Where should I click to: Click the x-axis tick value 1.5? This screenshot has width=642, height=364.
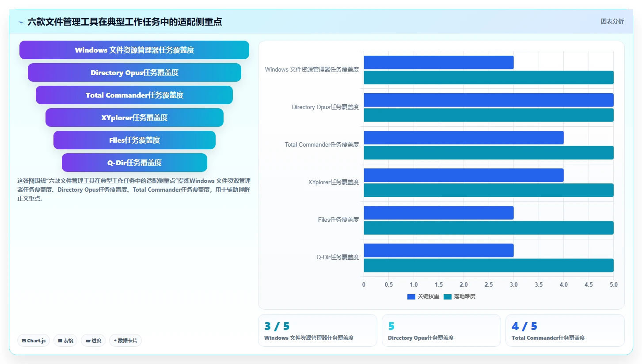pos(439,284)
